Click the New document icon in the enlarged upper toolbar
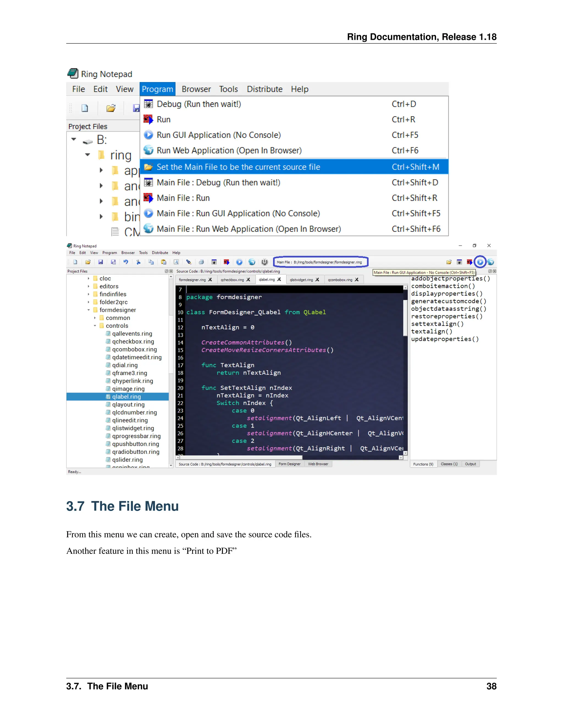 coord(85,108)
